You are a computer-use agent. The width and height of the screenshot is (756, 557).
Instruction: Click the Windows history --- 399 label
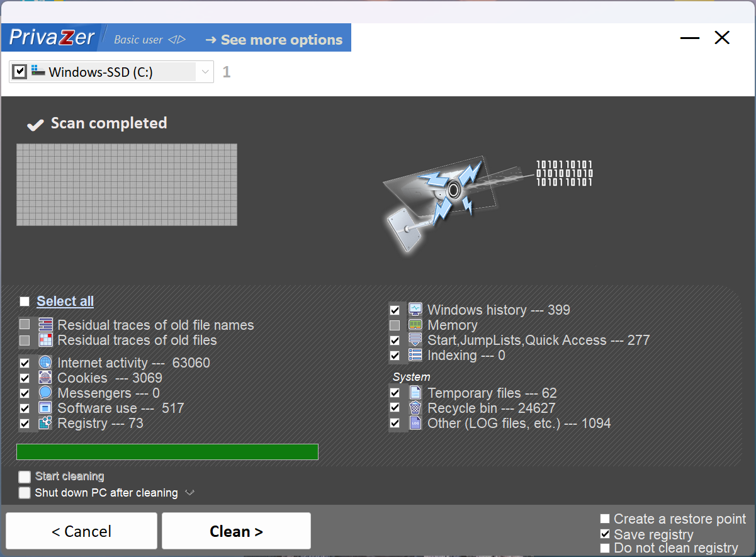coord(499,310)
